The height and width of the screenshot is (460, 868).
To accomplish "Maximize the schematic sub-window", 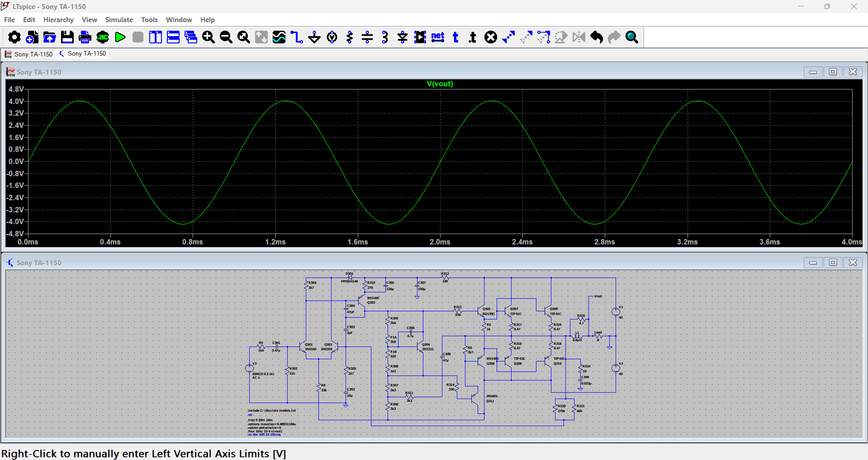I will [833, 263].
